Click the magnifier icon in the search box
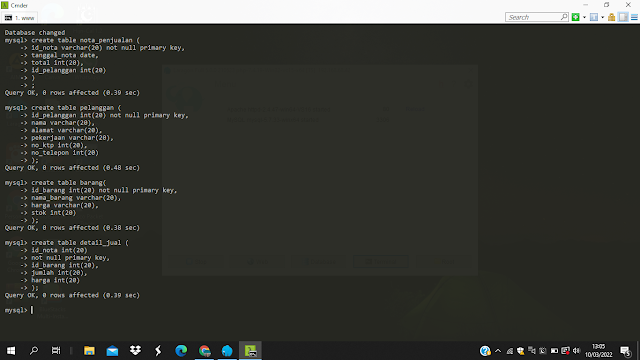 [564, 17]
